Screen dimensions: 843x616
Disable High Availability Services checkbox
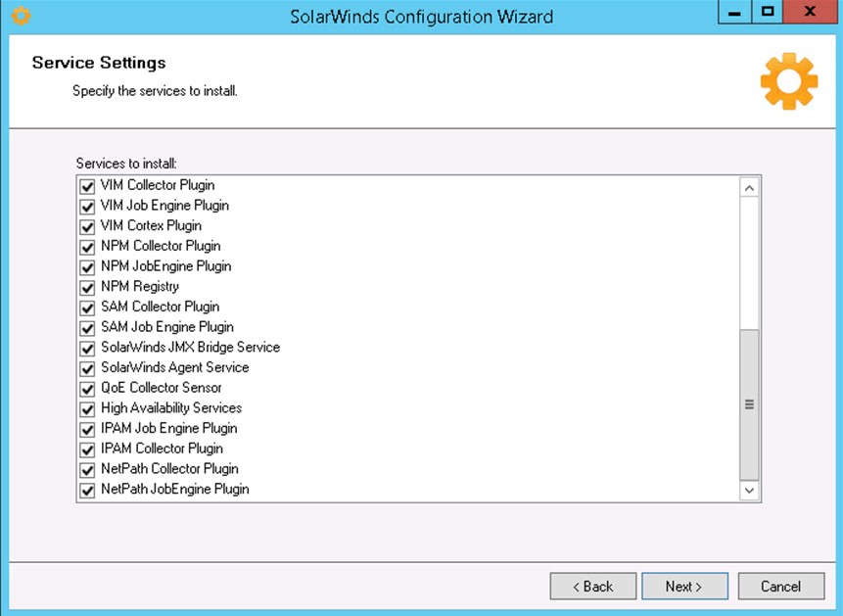[x=88, y=408]
